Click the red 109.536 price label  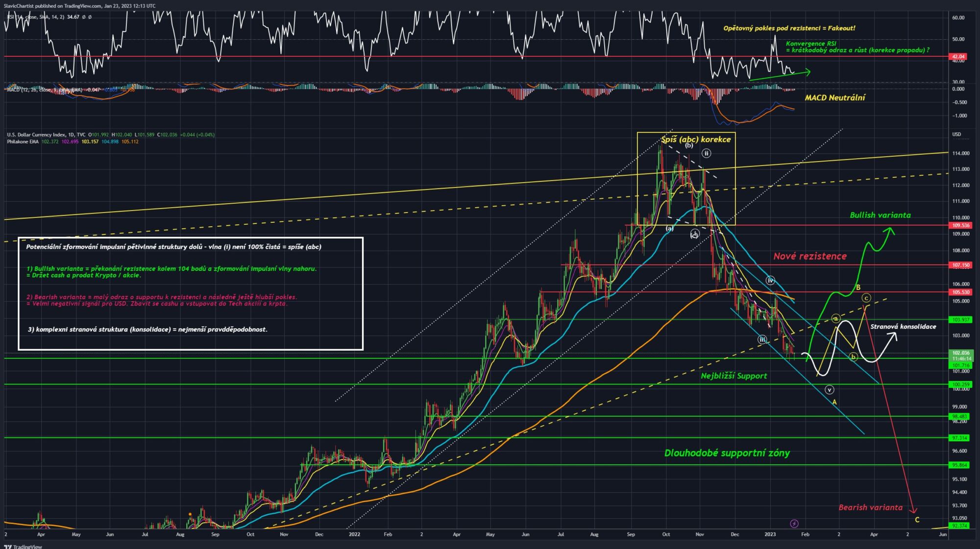[961, 225]
